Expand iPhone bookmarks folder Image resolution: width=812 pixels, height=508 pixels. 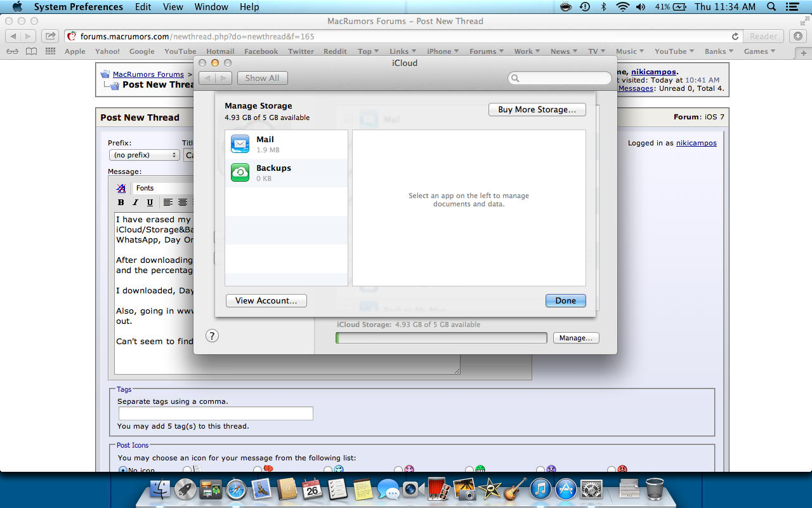[443, 51]
